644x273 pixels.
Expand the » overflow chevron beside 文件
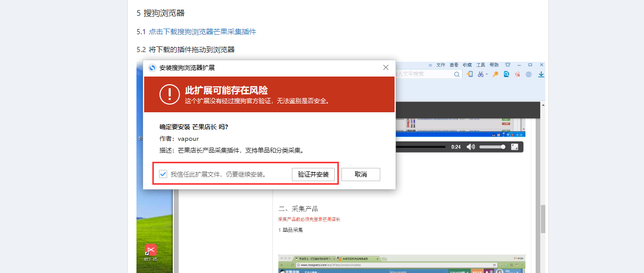(430, 65)
